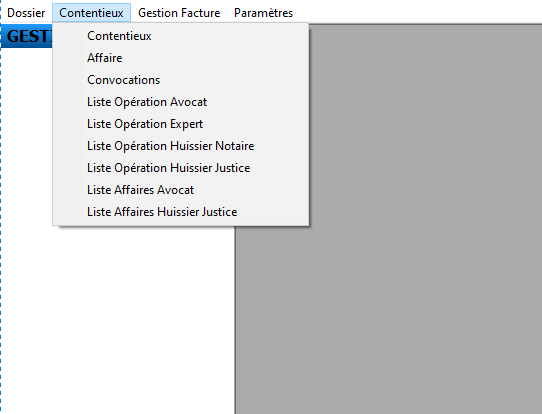Select Liste Opération Avocat

(x=181, y=102)
